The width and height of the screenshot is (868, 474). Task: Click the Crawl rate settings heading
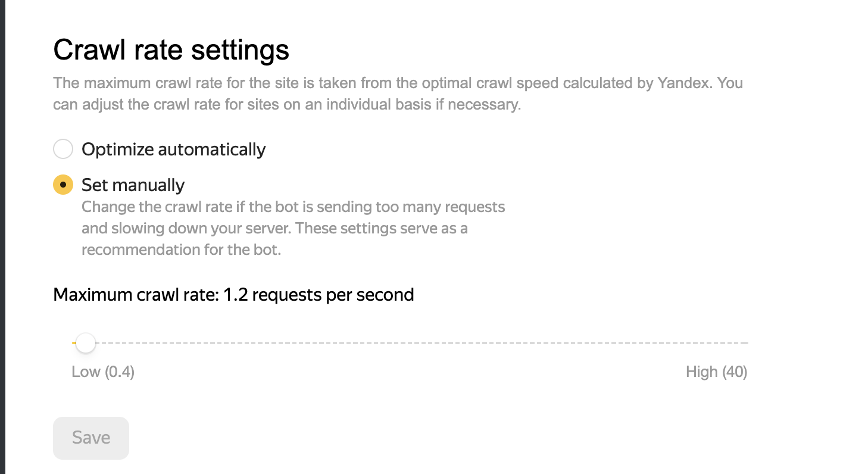pyautogui.click(x=171, y=50)
